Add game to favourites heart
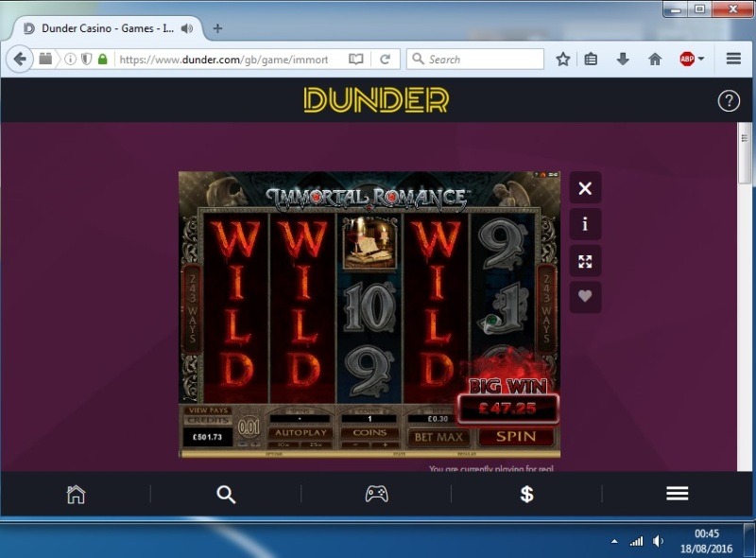This screenshot has height=558, width=756. tap(585, 296)
